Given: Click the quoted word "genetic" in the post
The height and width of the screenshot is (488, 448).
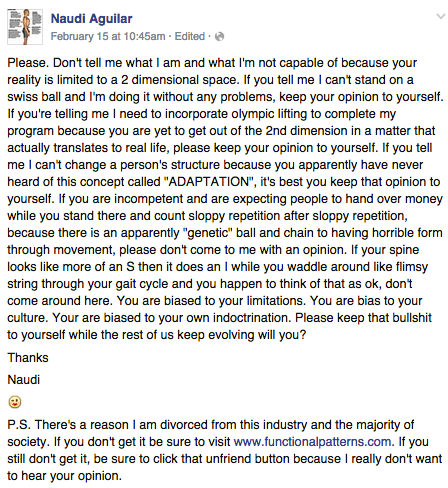Looking at the screenshot, I should pyautogui.click(x=210, y=233).
